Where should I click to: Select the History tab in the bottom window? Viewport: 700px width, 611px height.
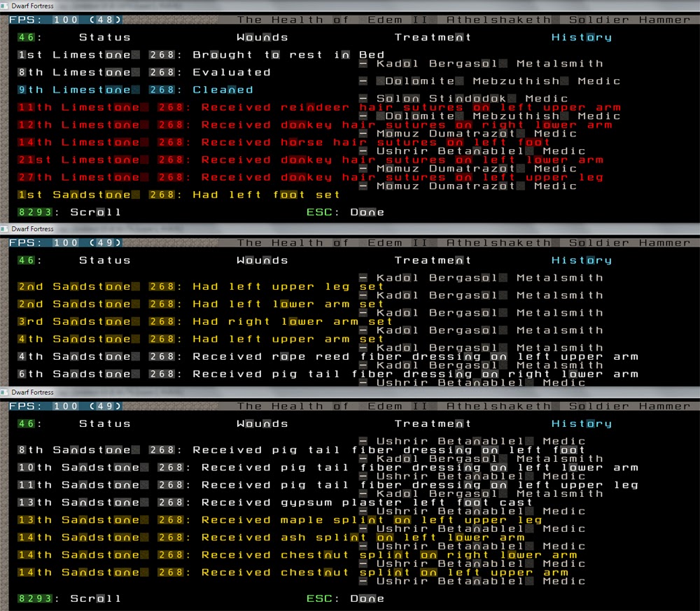[582, 424]
